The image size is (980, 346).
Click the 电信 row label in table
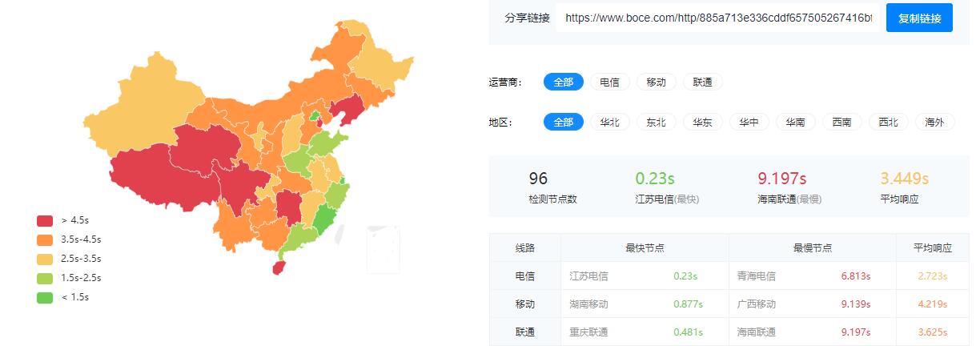pos(525,276)
